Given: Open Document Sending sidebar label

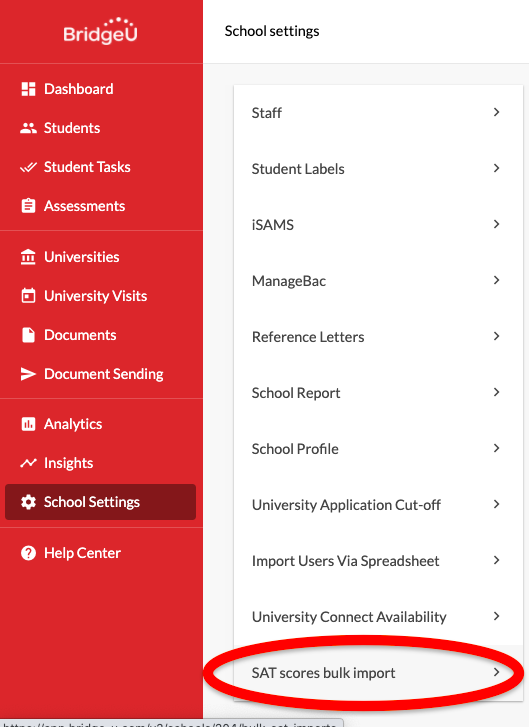Looking at the screenshot, I should coord(104,374).
